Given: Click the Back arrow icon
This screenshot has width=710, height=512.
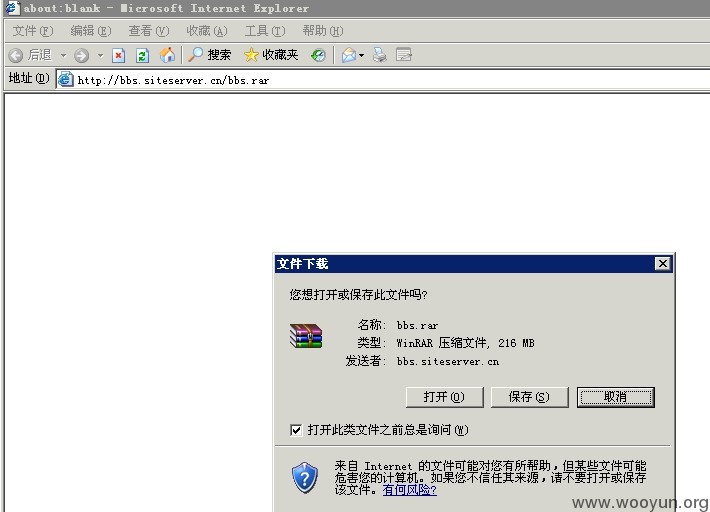Looking at the screenshot, I should (16, 55).
